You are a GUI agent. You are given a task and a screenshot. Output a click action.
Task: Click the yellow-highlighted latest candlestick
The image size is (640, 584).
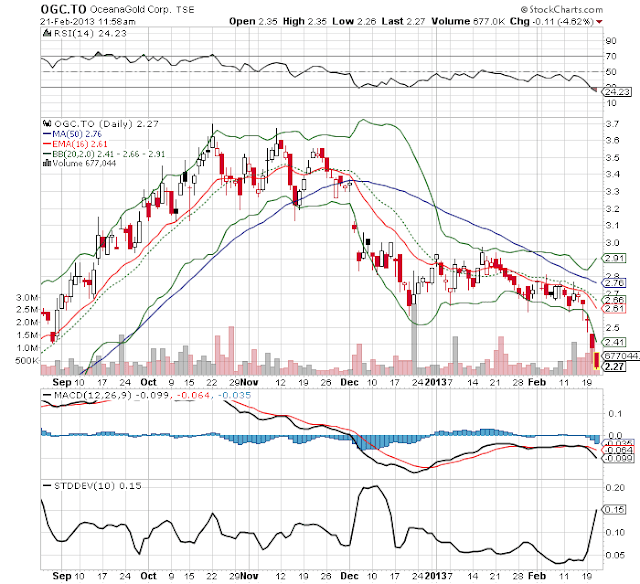coord(596,361)
